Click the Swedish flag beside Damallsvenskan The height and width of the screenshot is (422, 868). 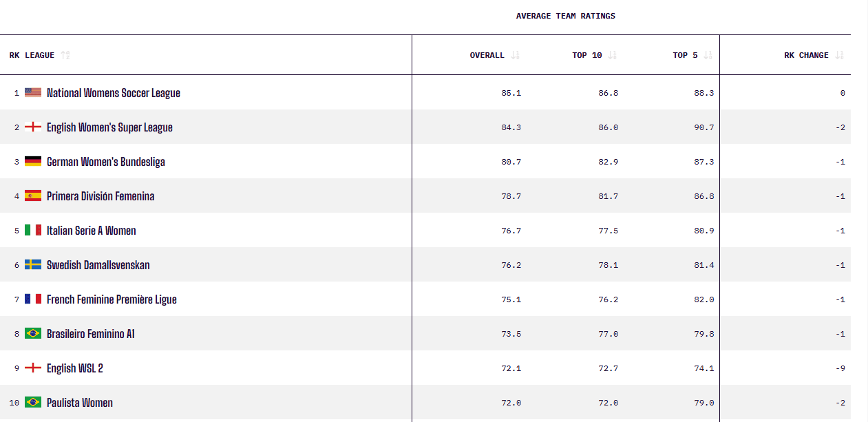pos(33,264)
